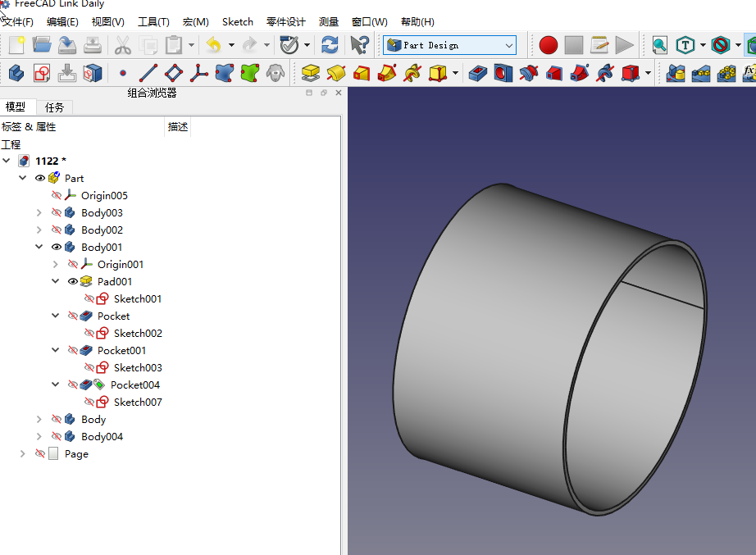
Task: Collapse the 1122 document tree
Action: pos(7,161)
